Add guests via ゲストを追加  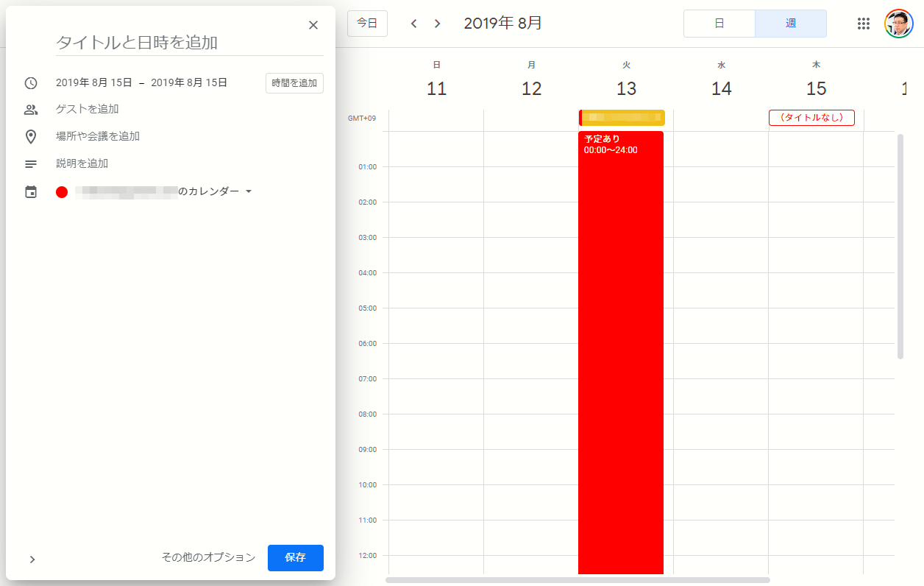tap(88, 110)
